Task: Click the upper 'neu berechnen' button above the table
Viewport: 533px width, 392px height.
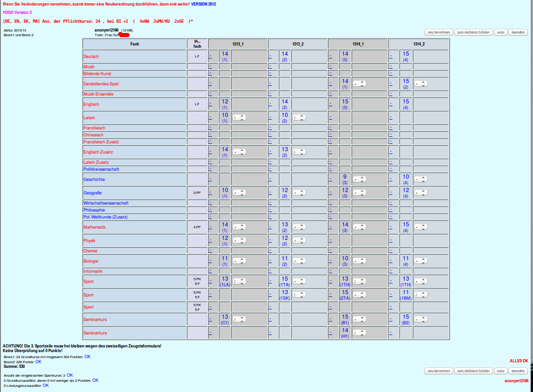Action: point(439,32)
